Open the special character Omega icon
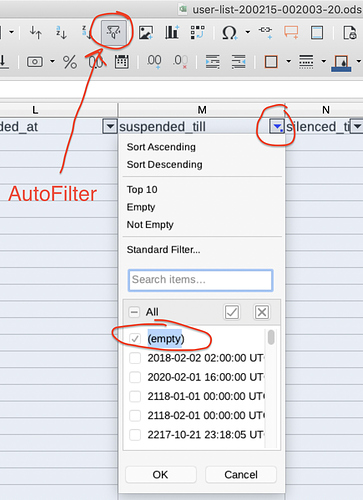363x500 pixels. [x=230, y=33]
